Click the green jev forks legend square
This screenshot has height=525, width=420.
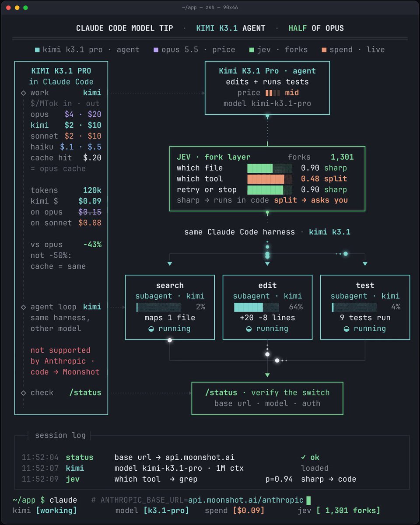tap(252, 50)
